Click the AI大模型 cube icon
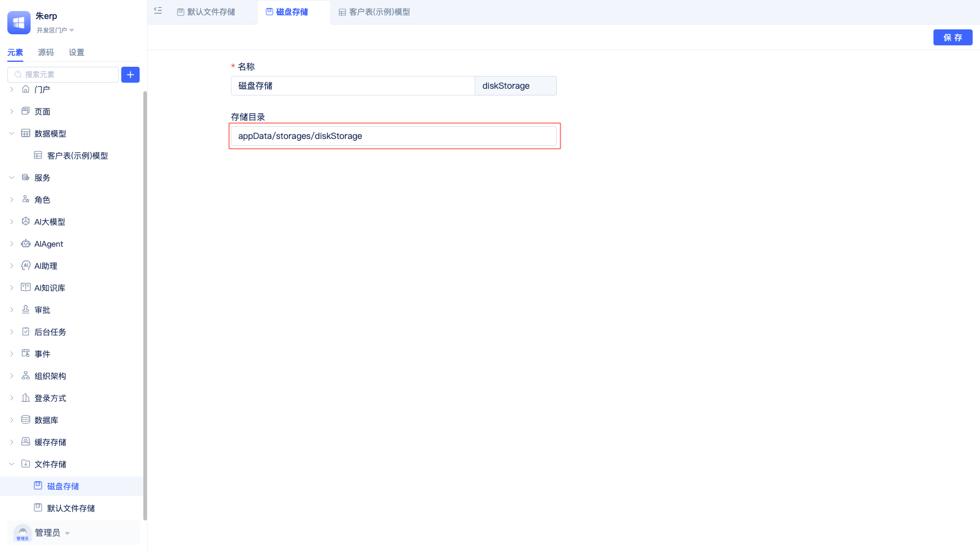The width and height of the screenshot is (980, 551). [x=26, y=222]
